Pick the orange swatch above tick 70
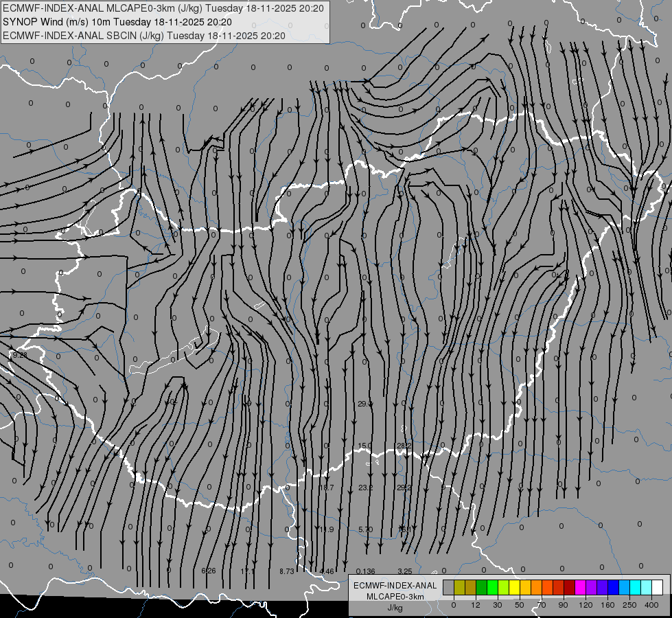The image size is (672, 618). (x=537, y=588)
